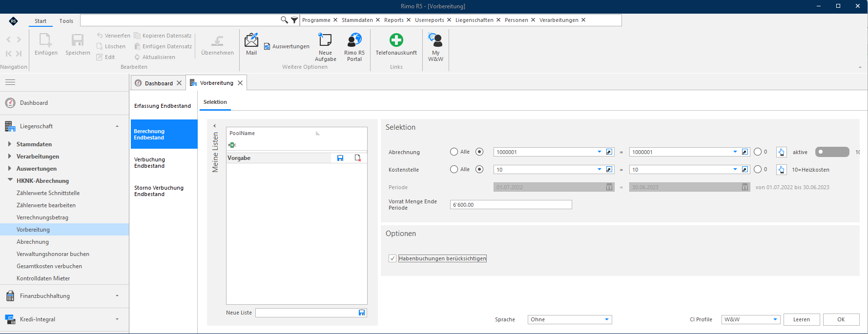868x334 pixels.
Task: Toggle the hamburger navigation menu
Action: (x=10, y=82)
